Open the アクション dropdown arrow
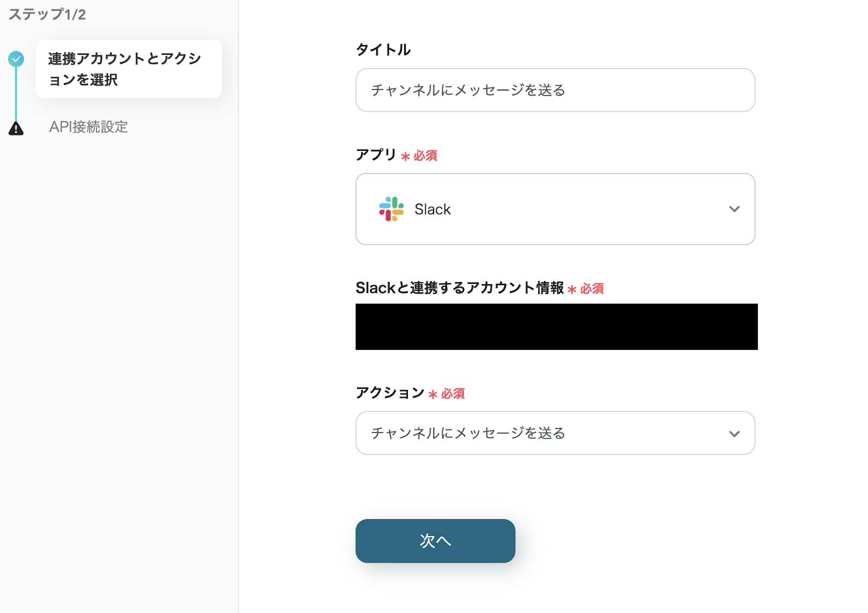The image size is (868, 613). [x=734, y=433]
